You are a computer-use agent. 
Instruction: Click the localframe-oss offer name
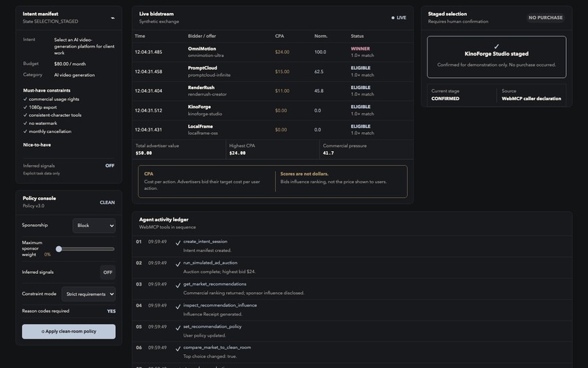(x=203, y=134)
